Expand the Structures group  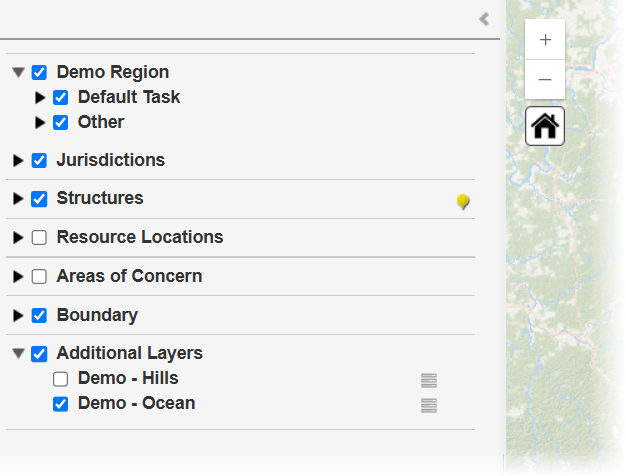(x=18, y=199)
